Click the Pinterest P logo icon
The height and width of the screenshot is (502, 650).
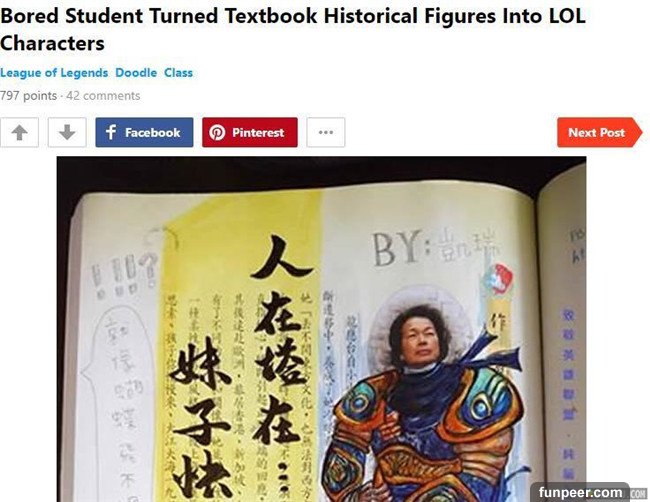point(217,133)
